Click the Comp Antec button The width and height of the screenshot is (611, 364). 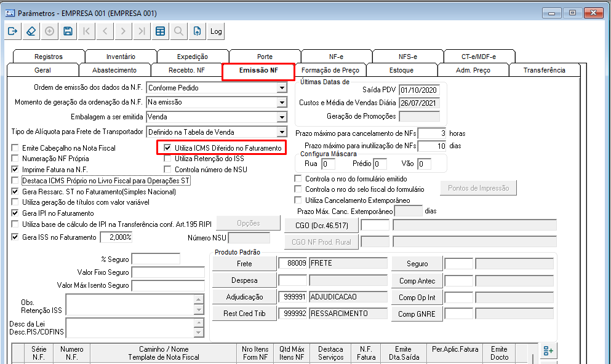pos(417,281)
